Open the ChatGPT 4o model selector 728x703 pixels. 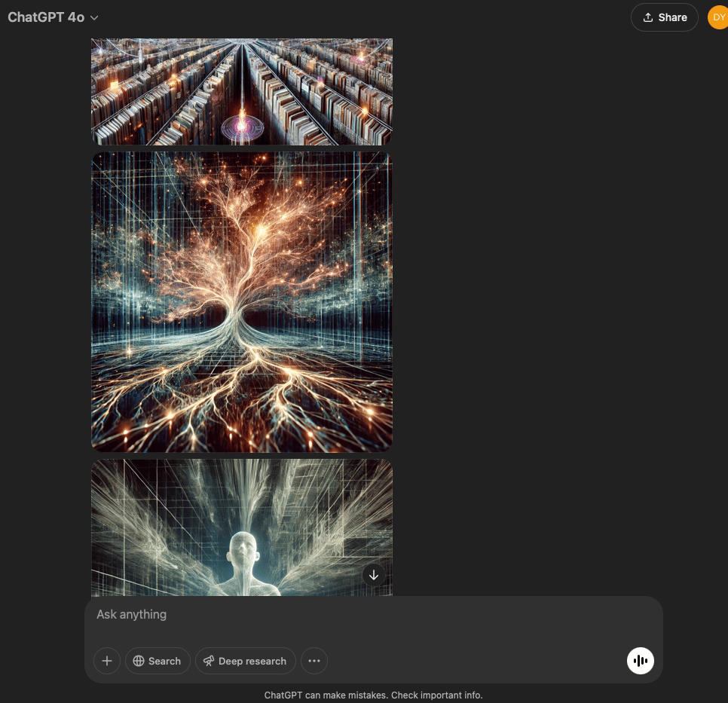(x=46, y=17)
